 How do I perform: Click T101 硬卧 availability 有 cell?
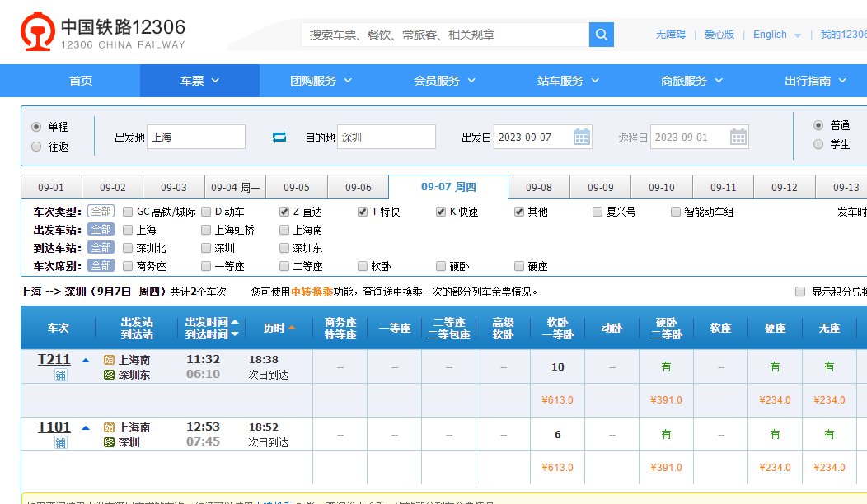[666, 434]
